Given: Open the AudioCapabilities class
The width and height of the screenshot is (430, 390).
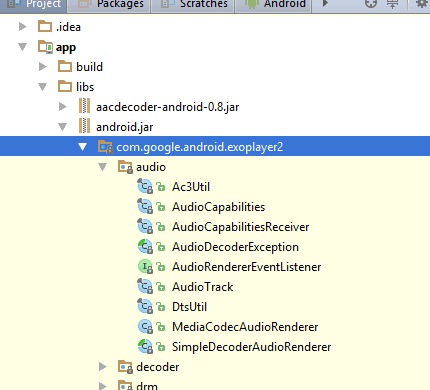Looking at the screenshot, I should pyautogui.click(x=218, y=207).
